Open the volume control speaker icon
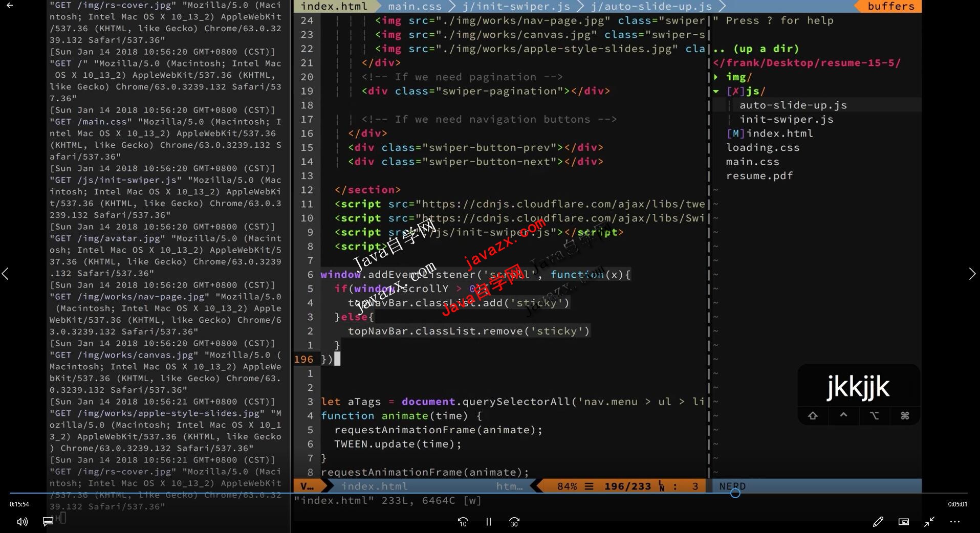This screenshot has width=980, height=533. (22, 522)
